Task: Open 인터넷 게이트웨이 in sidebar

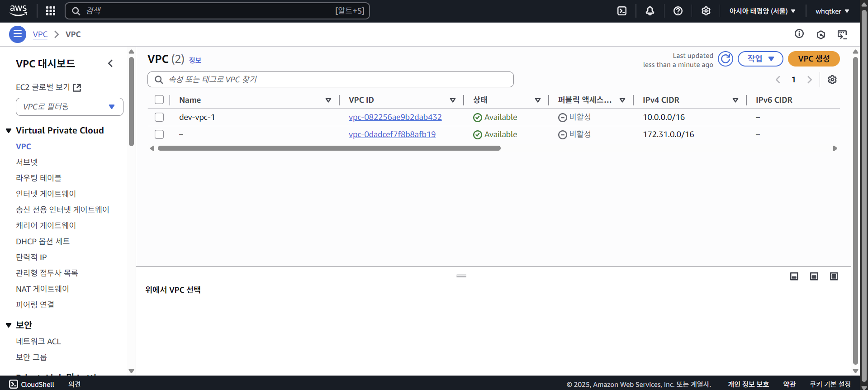Action: 46,194
